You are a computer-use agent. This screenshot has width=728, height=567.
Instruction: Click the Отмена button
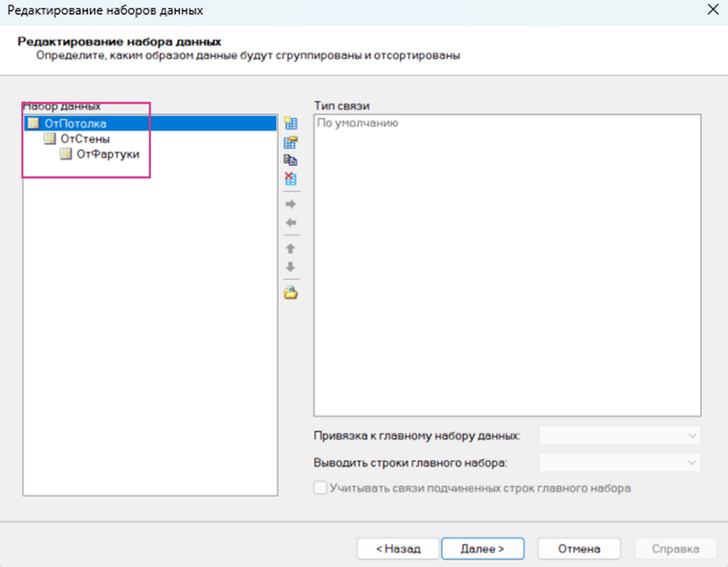coord(579,549)
